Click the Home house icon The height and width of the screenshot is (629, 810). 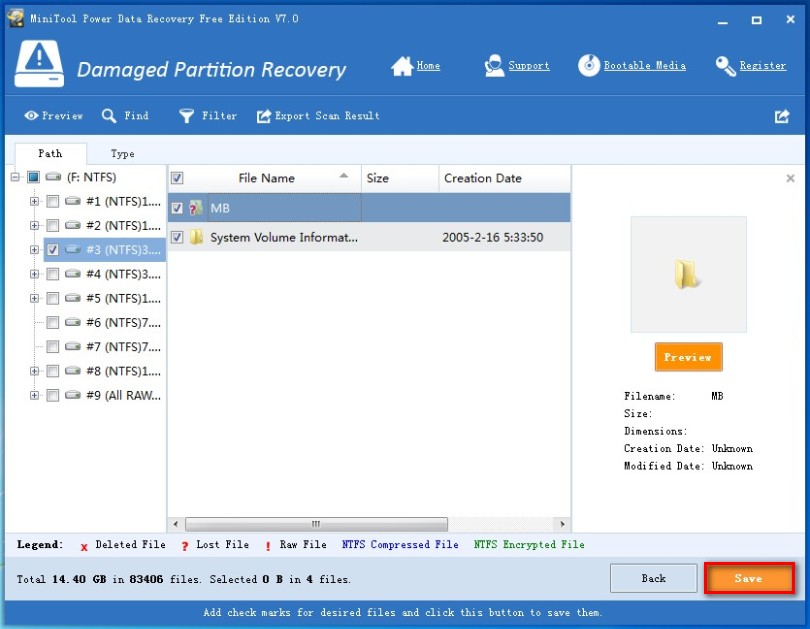point(402,66)
